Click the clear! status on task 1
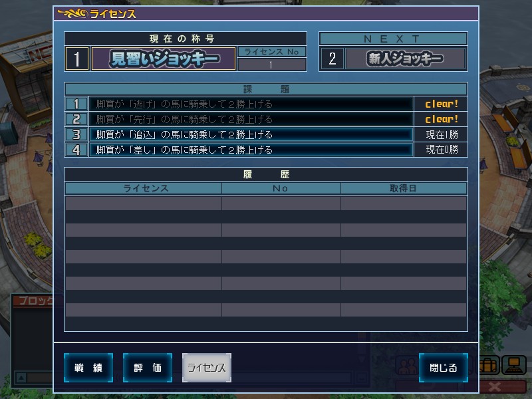Image resolution: width=532 pixels, height=399 pixels. (x=442, y=104)
